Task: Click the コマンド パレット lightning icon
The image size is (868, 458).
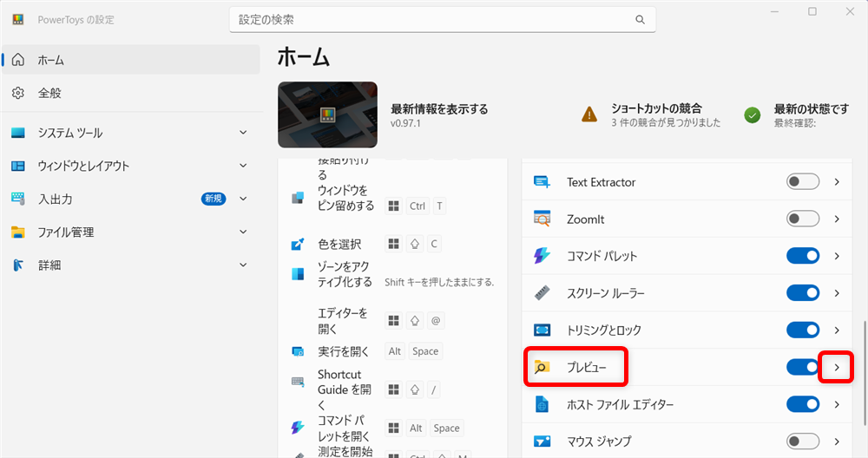Action: click(542, 256)
